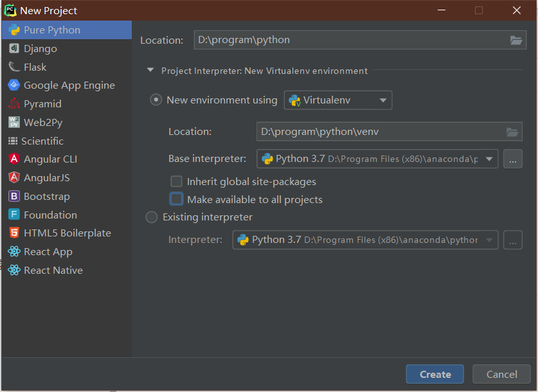Click PyCharm logo in title bar
The height and width of the screenshot is (392, 538).
coord(10,10)
